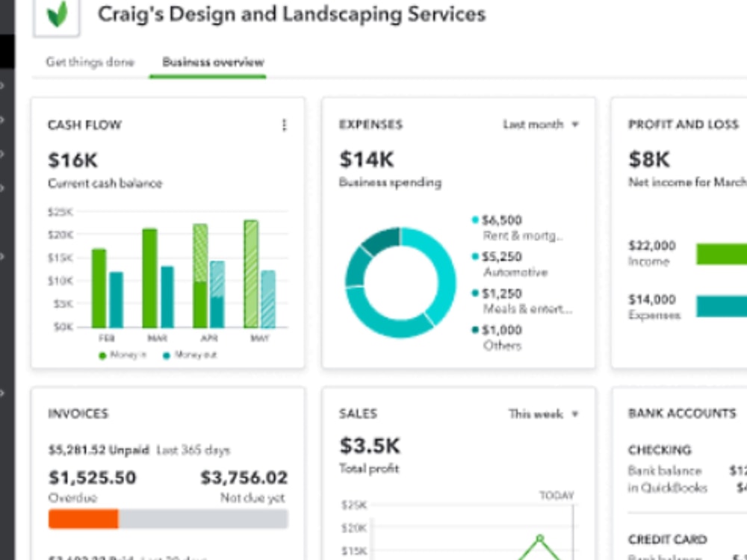The height and width of the screenshot is (560, 747).
Task: Click the Meals & entertainment legend dot
Action: click(474, 293)
